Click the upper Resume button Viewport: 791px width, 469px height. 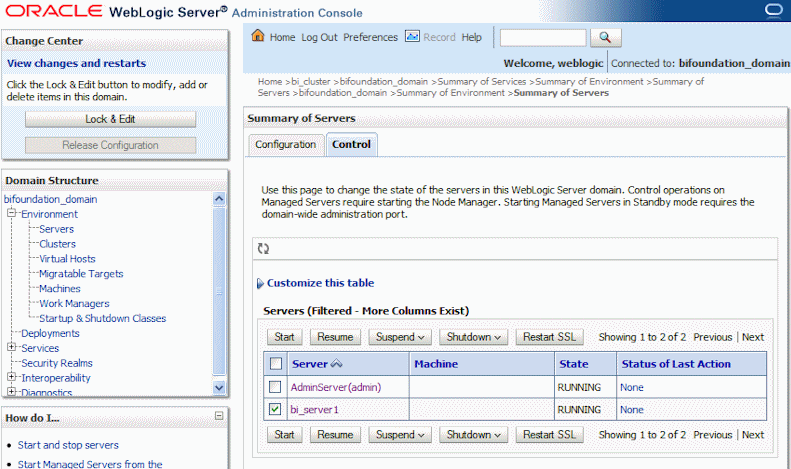tap(335, 337)
